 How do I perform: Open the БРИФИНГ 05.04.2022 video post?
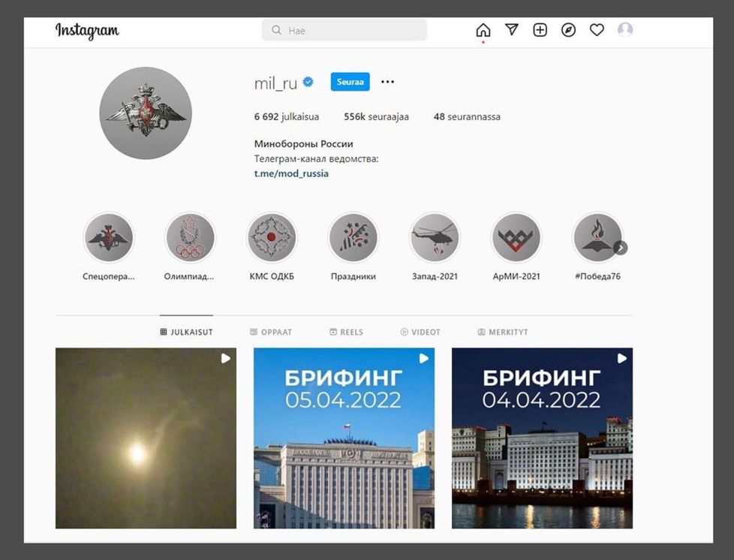344,437
